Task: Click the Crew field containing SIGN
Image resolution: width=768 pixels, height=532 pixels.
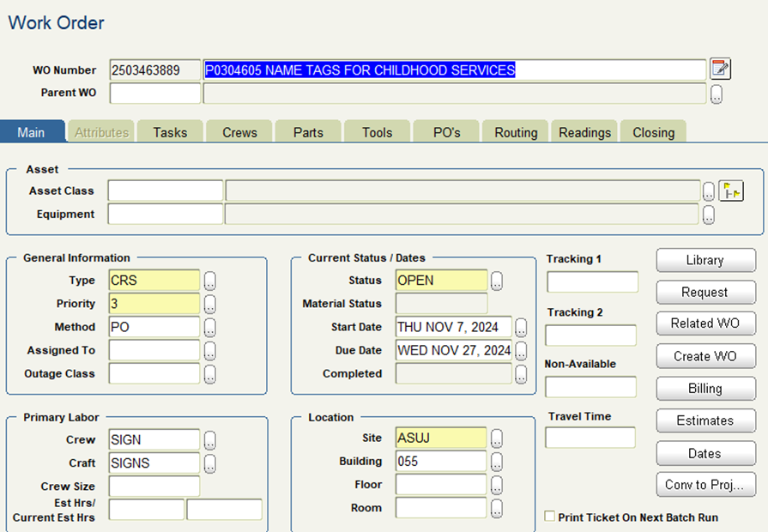Action: point(154,439)
